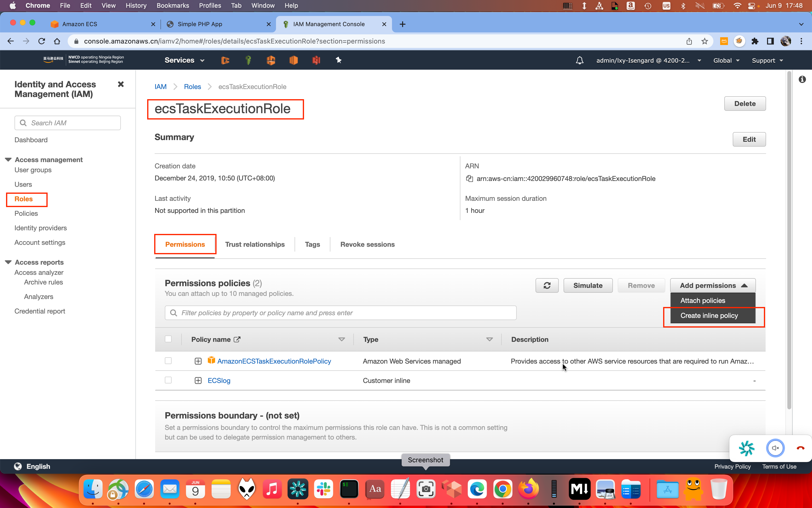Click the Edit summary button
Screen dimensions: 812x508
(749, 139)
